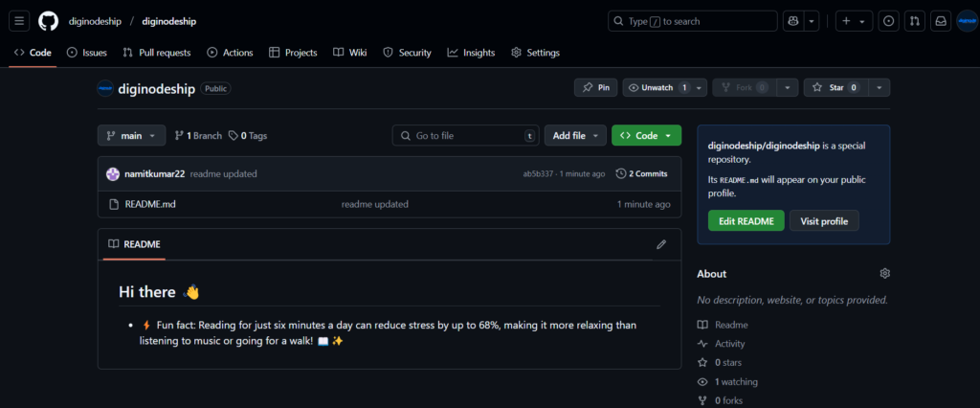Viewport: 980px width, 408px height.
Task: Open the Copilot dropdown arrow
Action: (x=812, y=21)
